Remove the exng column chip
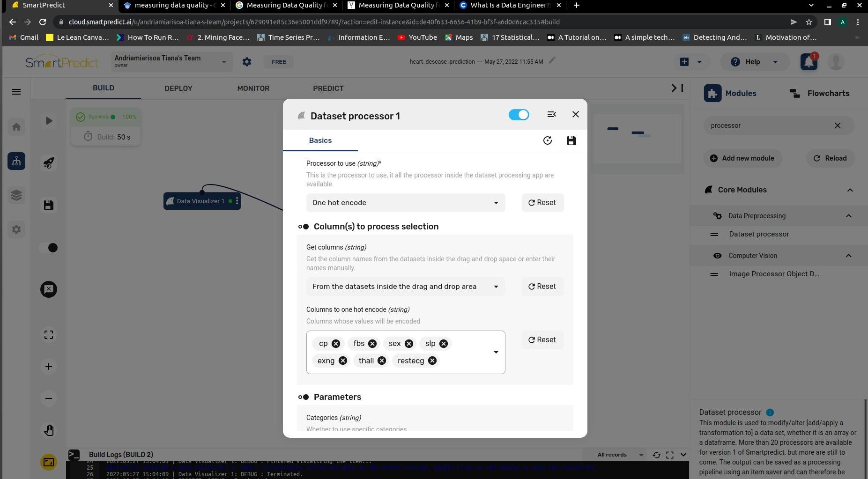Image resolution: width=868 pixels, height=479 pixels. [x=343, y=361]
